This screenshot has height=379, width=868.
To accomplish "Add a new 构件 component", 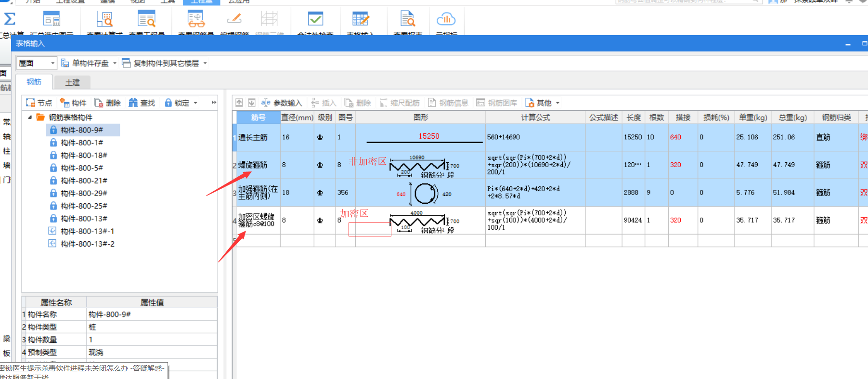I will [x=73, y=103].
